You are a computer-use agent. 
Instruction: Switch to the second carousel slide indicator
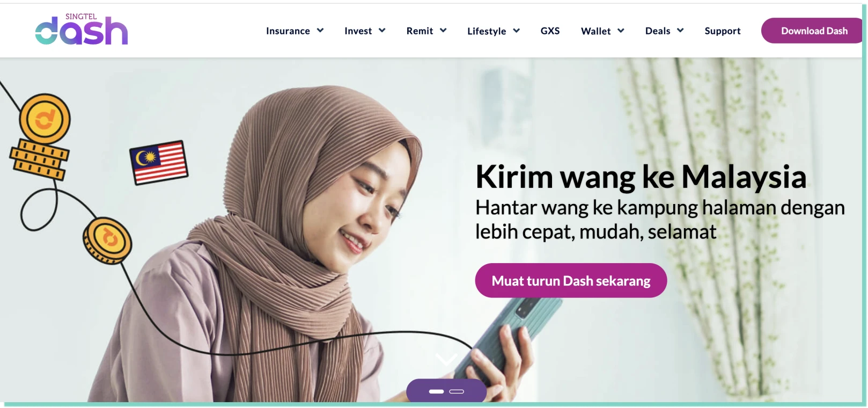tap(457, 391)
